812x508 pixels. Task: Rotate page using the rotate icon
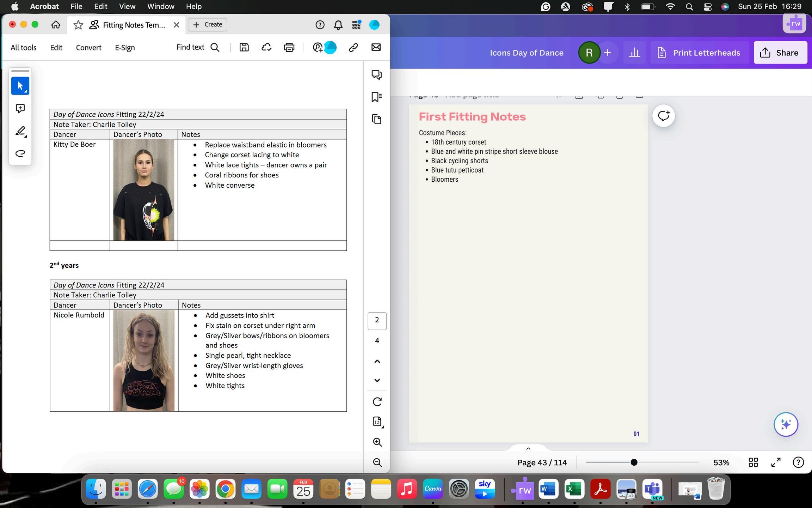coord(377,401)
